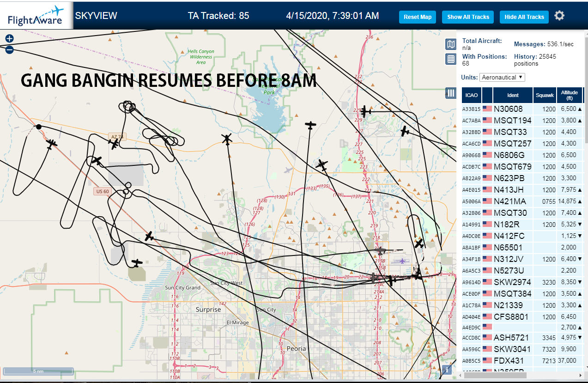The width and height of the screenshot is (588, 383).
Task: Click the SKYVIEW title text
Action: pyautogui.click(x=96, y=16)
